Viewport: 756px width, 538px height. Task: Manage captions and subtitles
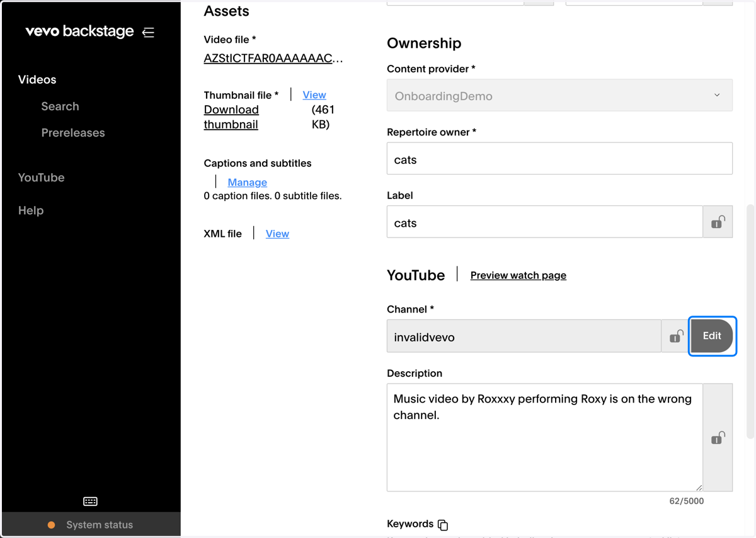tap(248, 182)
